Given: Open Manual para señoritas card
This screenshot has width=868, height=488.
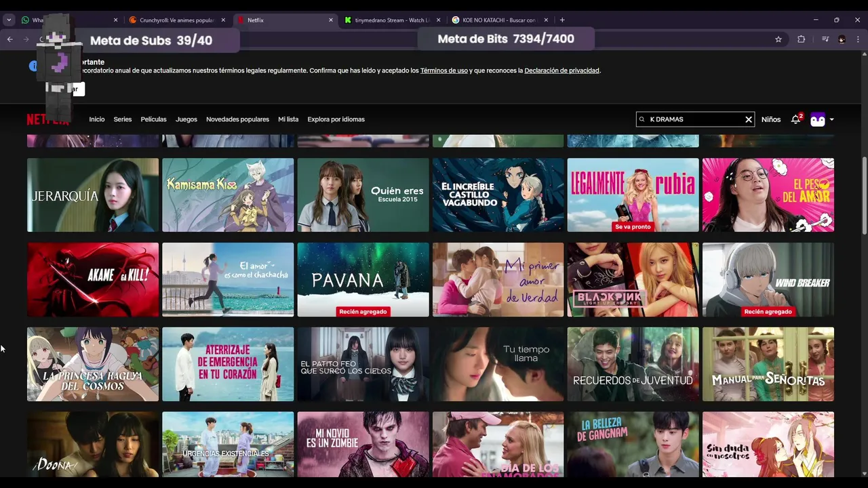Looking at the screenshot, I should [x=768, y=364].
